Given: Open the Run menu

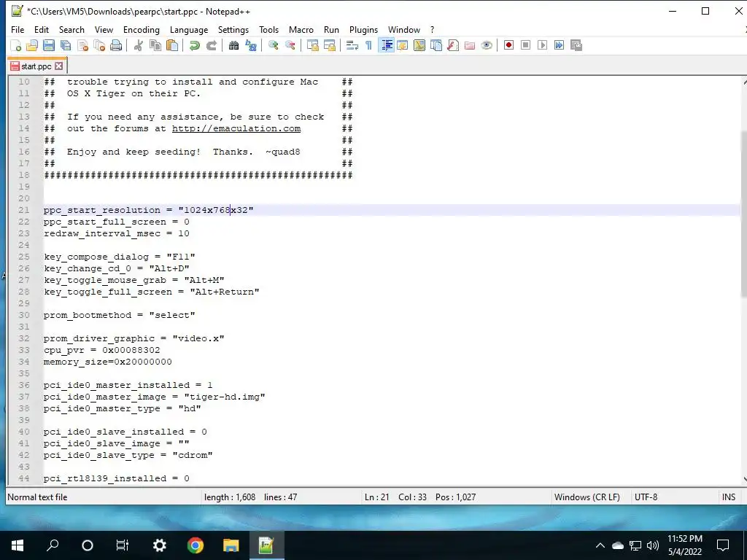Looking at the screenshot, I should [332, 29].
